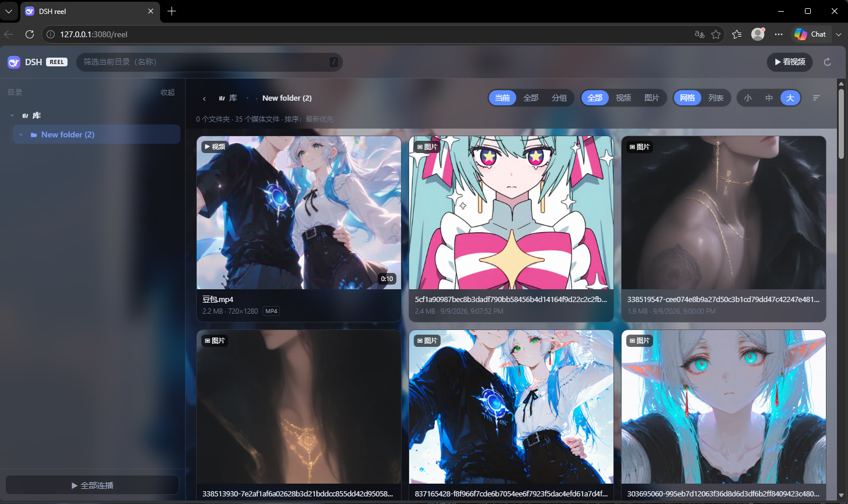
Task: Collapse the New folder (2) tree arrow
Action: [21, 135]
